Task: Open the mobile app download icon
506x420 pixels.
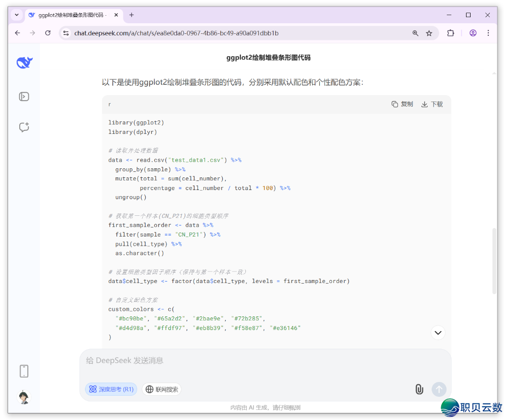Action: (x=24, y=371)
